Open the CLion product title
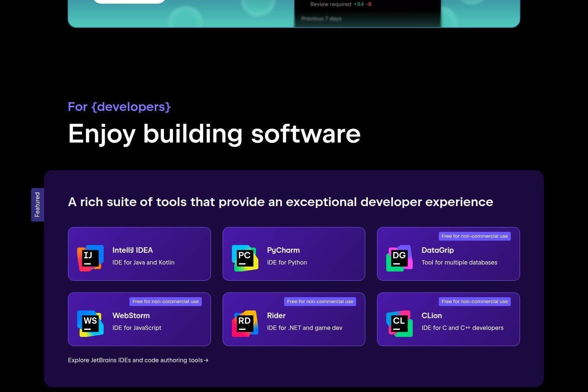This screenshot has height=392, width=588. [431, 316]
